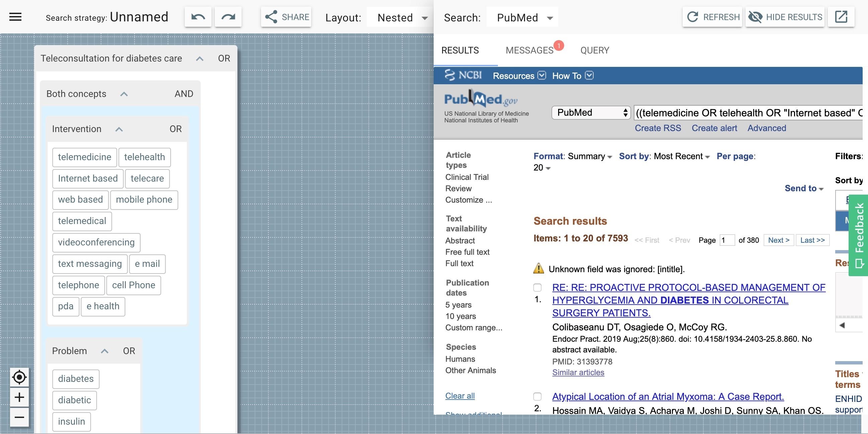Open results in new window icon
Image resolution: width=868 pixels, height=434 pixels.
841,17
